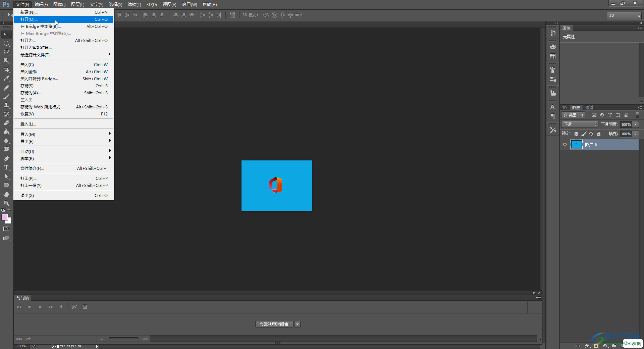Open the Brush Presets panel icon
Viewport: 644px width, 349px height.
click(553, 80)
